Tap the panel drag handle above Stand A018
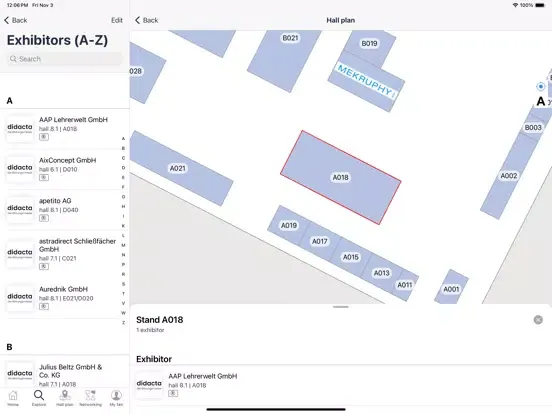This screenshot has width=552, height=414. pos(340,307)
